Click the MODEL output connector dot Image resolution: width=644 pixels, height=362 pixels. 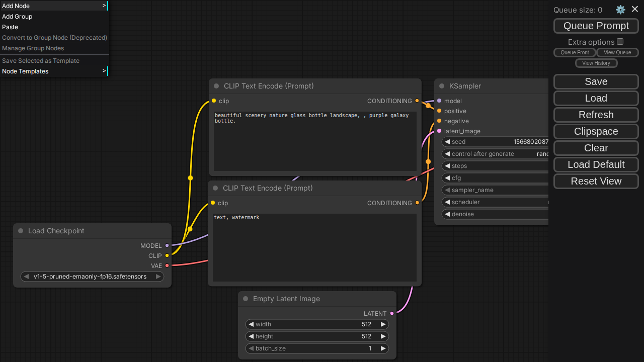coord(167,245)
